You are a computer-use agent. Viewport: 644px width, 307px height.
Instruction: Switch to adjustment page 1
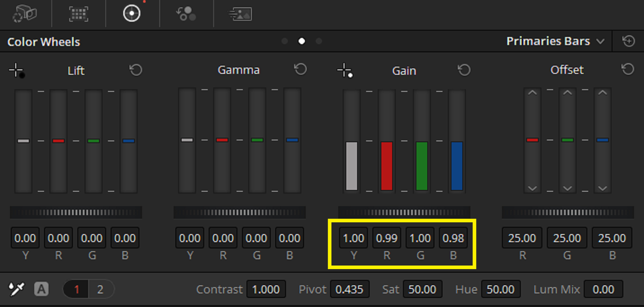(x=76, y=289)
